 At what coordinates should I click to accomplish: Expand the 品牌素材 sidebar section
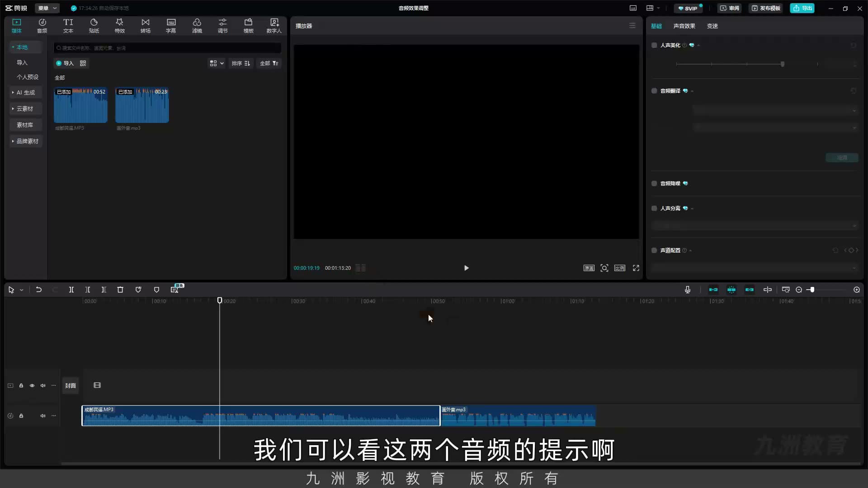click(x=26, y=141)
